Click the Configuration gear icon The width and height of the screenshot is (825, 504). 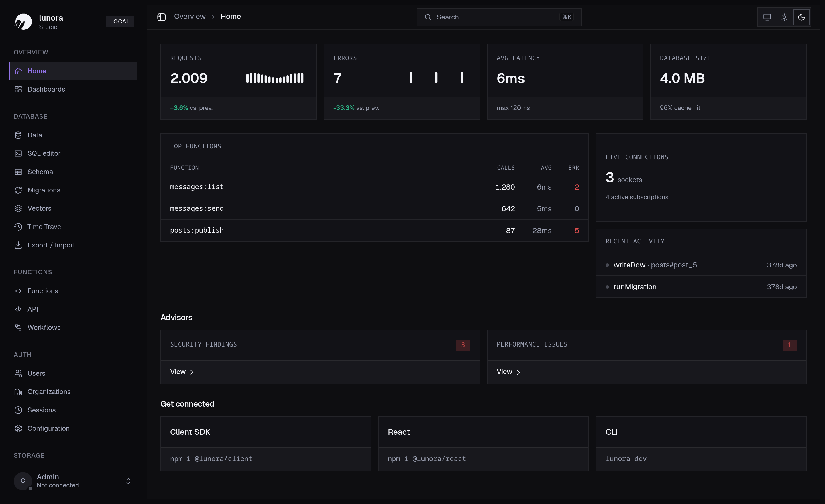point(18,428)
